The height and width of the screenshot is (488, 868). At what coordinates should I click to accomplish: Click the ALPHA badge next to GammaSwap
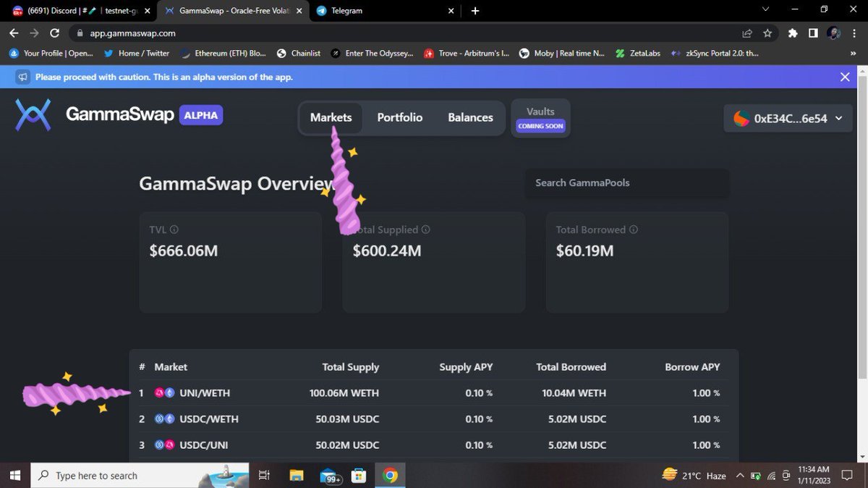tap(201, 114)
